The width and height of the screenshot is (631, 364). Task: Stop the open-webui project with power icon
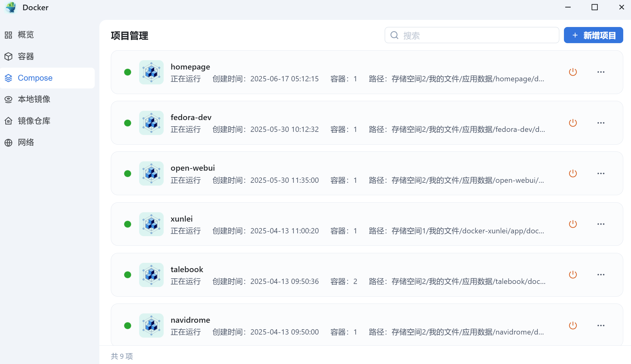[573, 173]
